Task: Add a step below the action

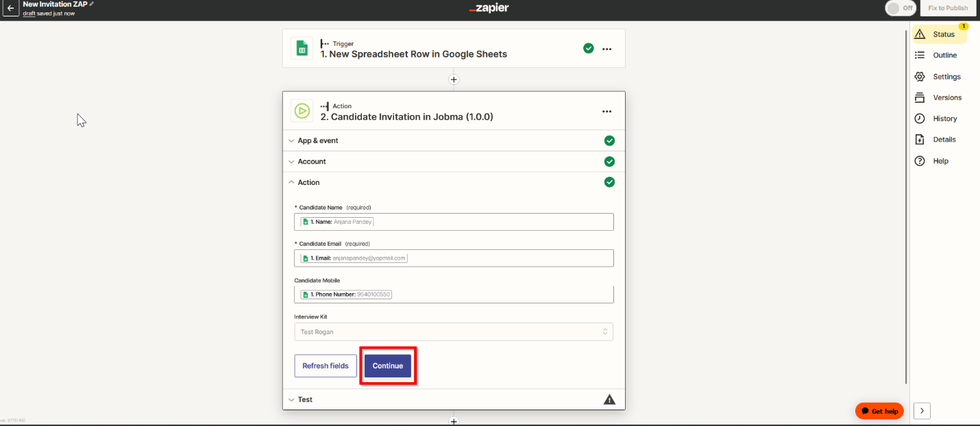Action: pos(453,421)
